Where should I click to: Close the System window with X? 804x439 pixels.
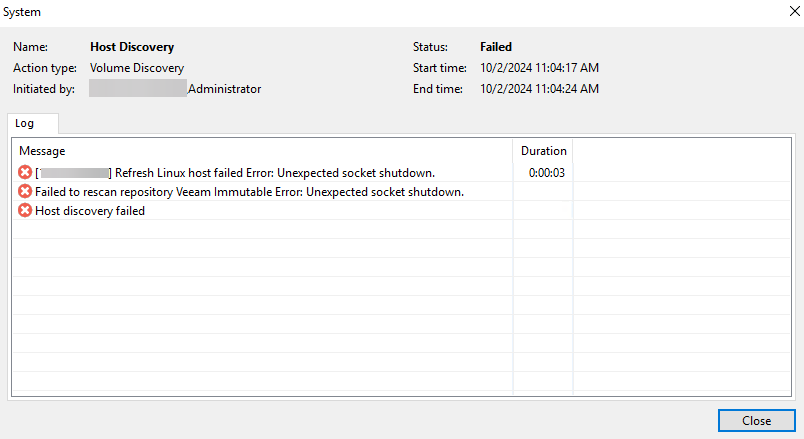coord(781,14)
